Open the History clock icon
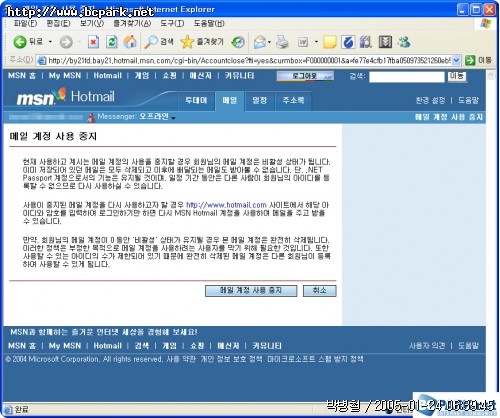 coord(238,42)
